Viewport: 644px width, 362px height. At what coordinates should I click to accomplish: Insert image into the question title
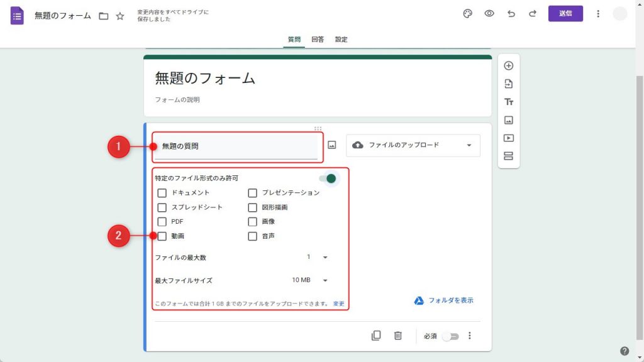point(332,145)
